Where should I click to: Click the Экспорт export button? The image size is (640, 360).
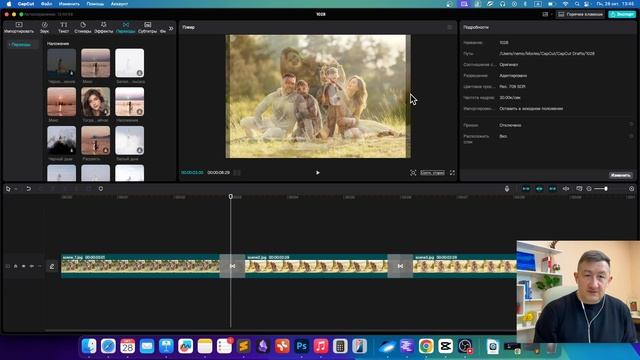tap(622, 14)
